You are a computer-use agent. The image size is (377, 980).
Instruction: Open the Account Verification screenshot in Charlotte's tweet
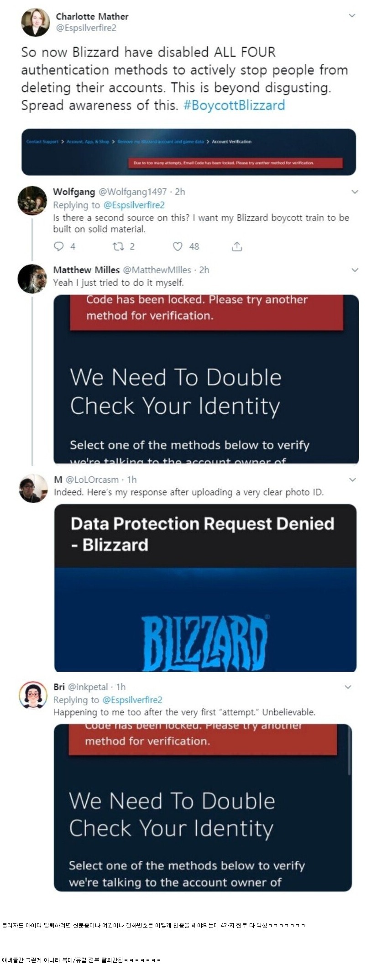coord(188,152)
